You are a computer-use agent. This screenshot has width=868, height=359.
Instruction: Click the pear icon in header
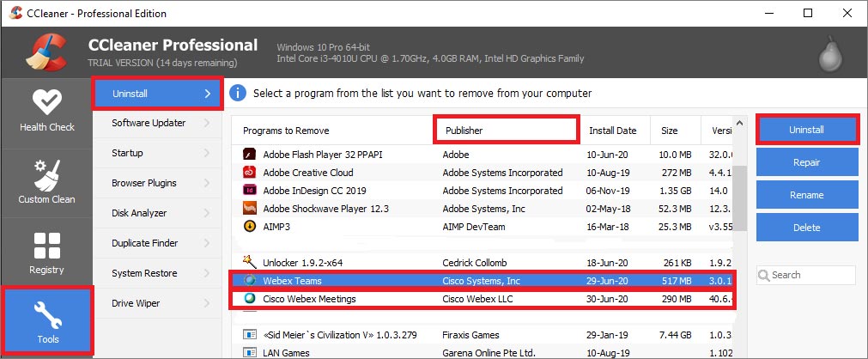(x=830, y=53)
